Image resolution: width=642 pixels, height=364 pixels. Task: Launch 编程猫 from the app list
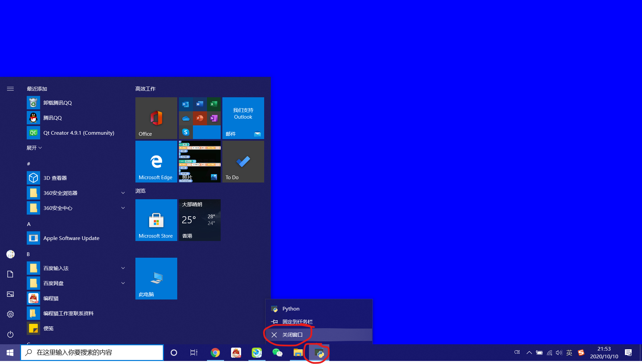click(77, 298)
